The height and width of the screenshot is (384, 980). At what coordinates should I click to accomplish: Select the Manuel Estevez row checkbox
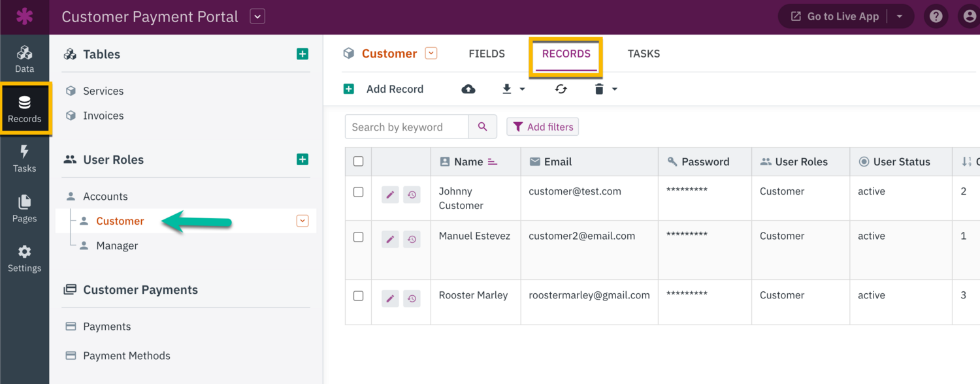tap(358, 237)
